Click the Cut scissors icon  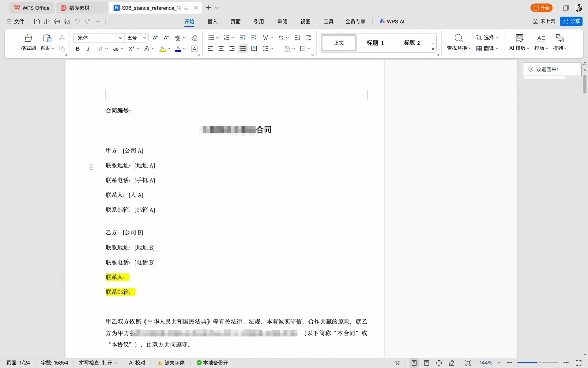(x=62, y=38)
